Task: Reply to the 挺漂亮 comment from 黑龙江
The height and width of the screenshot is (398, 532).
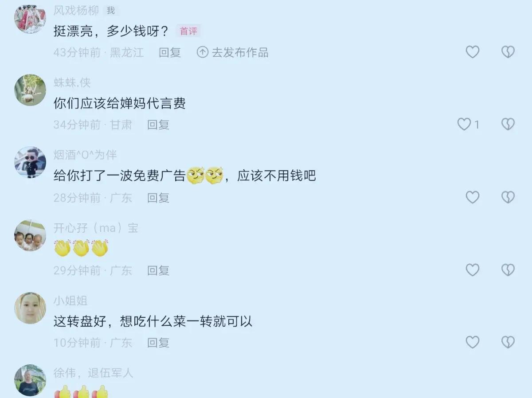Action: (170, 53)
